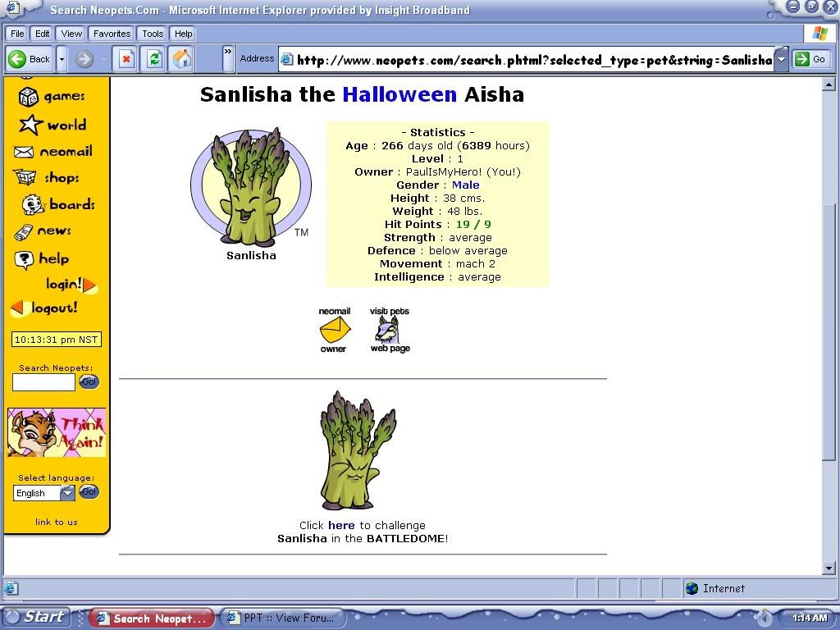Click the '19 / 9' hit points value

pyautogui.click(x=473, y=225)
